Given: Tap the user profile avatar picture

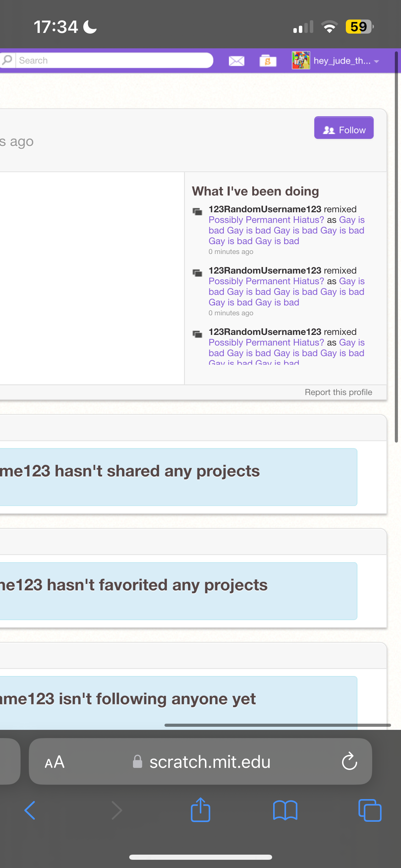Looking at the screenshot, I should pyautogui.click(x=301, y=60).
